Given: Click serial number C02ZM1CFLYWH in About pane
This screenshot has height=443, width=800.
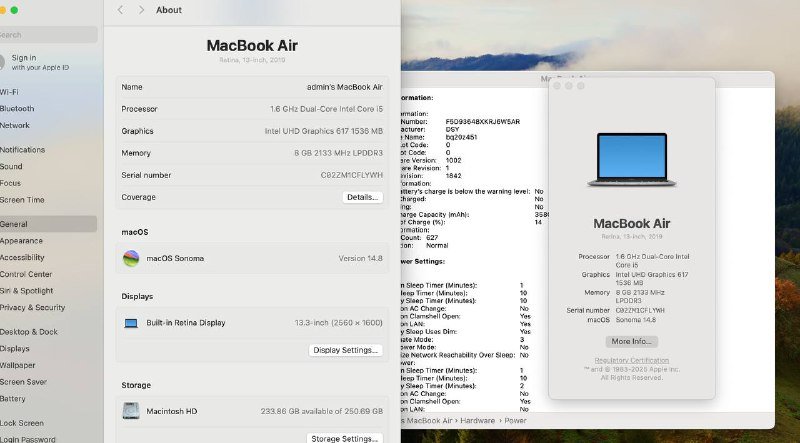Looking at the screenshot, I should point(352,175).
